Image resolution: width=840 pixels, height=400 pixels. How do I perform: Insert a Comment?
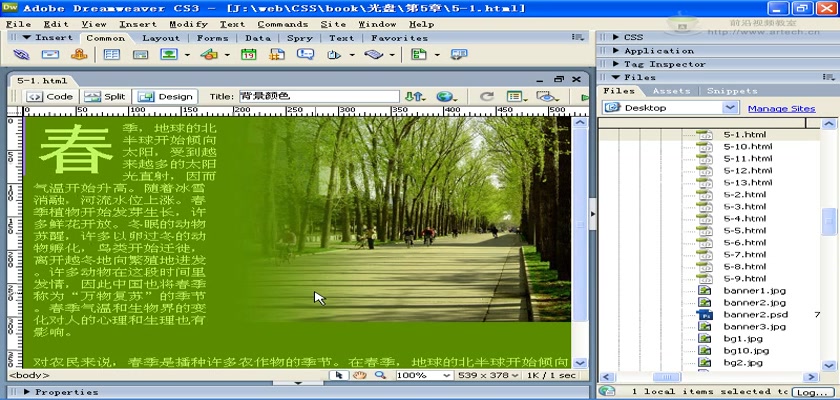(305, 55)
